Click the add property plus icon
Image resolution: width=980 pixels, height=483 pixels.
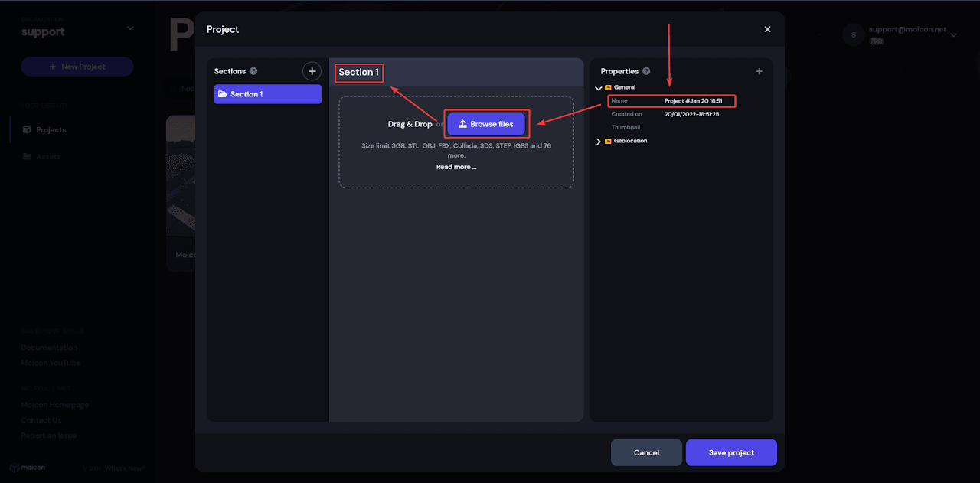coord(759,71)
